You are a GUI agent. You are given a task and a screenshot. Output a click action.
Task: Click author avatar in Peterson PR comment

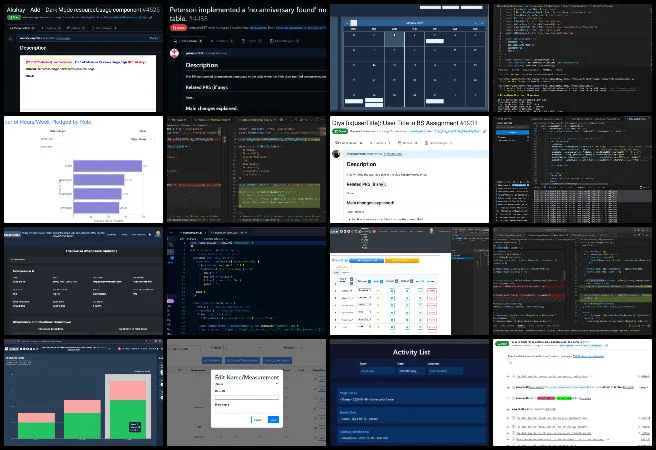tap(174, 53)
